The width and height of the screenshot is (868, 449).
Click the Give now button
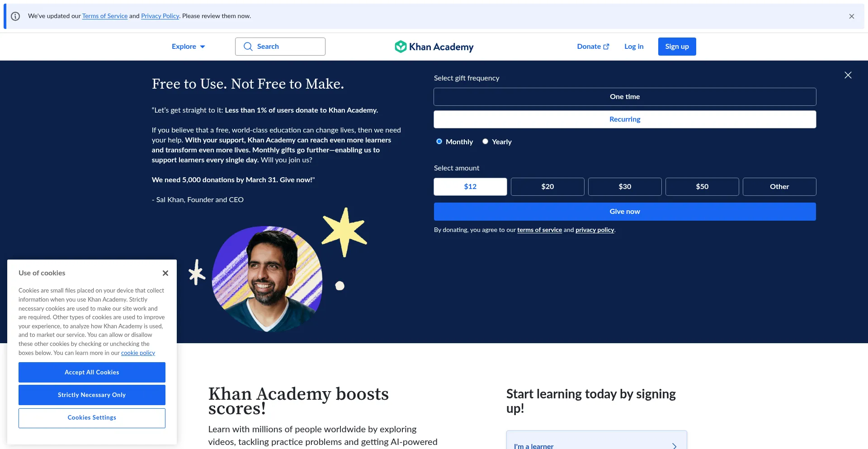tap(625, 212)
